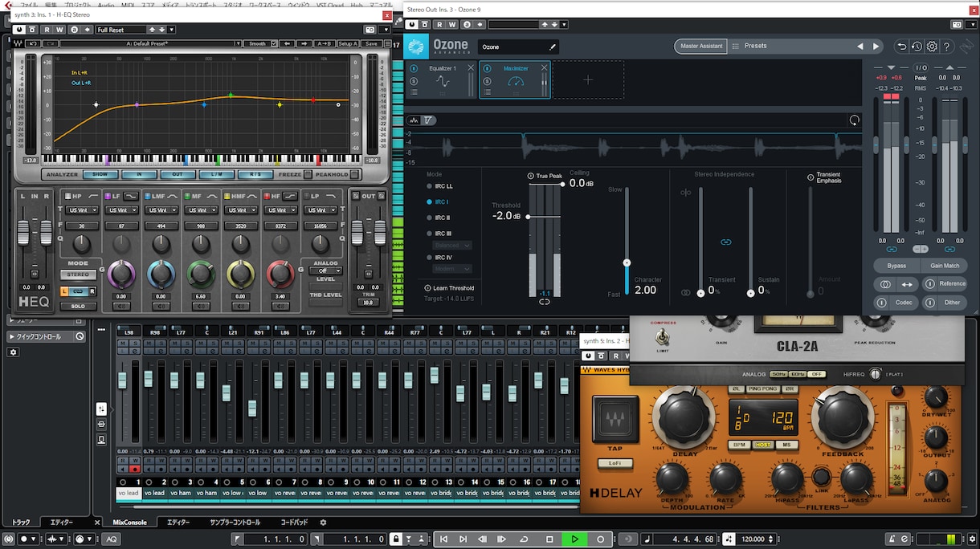Image resolution: width=980 pixels, height=549 pixels.
Task: Toggle H-EQ analyzer PEAKHOLD checkbox
Action: click(353, 174)
